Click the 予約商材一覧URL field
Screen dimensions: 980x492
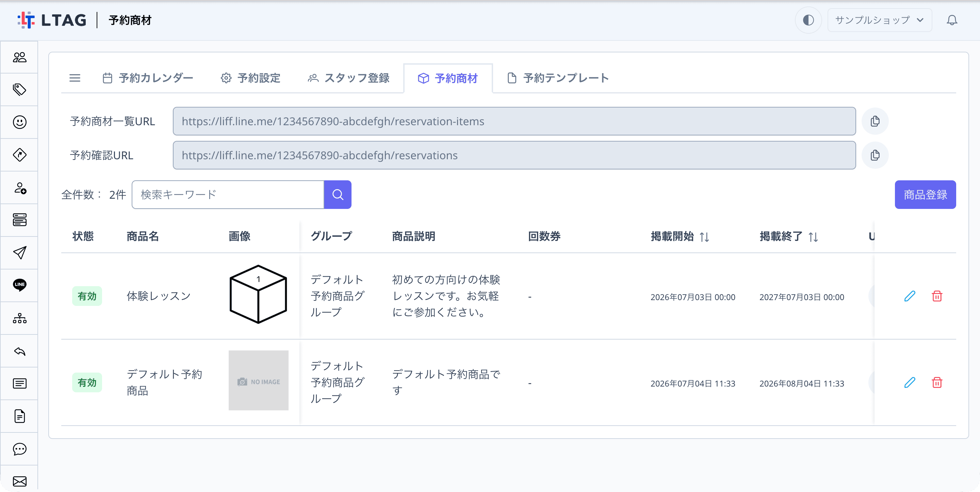[514, 121]
